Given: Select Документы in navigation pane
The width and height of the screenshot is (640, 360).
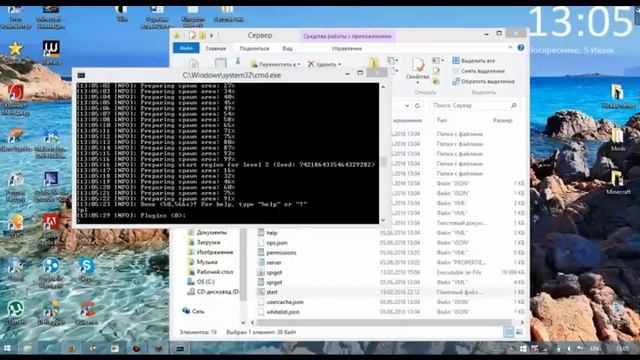Looking at the screenshot, I should [x=207, y=232].
